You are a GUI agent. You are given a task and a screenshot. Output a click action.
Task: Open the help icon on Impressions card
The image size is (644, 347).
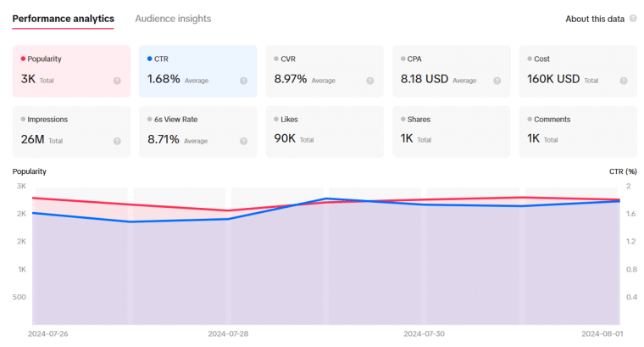pos(117,141)
